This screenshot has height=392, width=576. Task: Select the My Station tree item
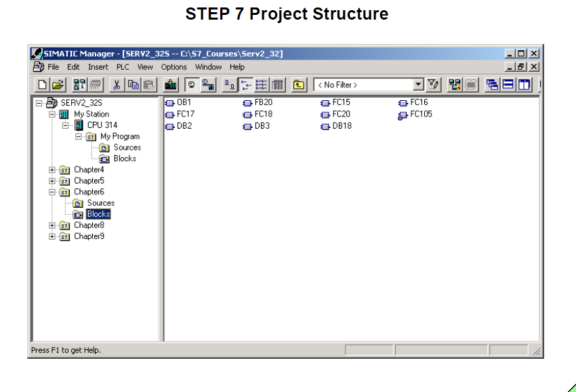tap(91, 114)
